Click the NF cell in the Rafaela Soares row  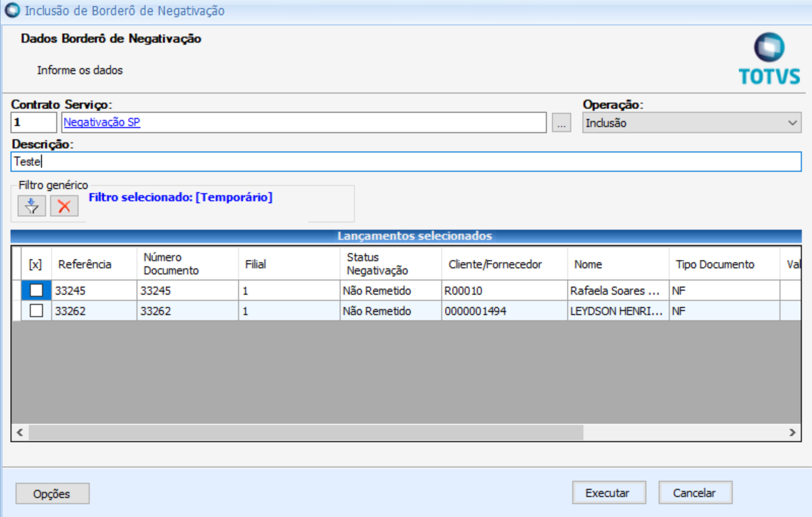[x=725, y=291]
